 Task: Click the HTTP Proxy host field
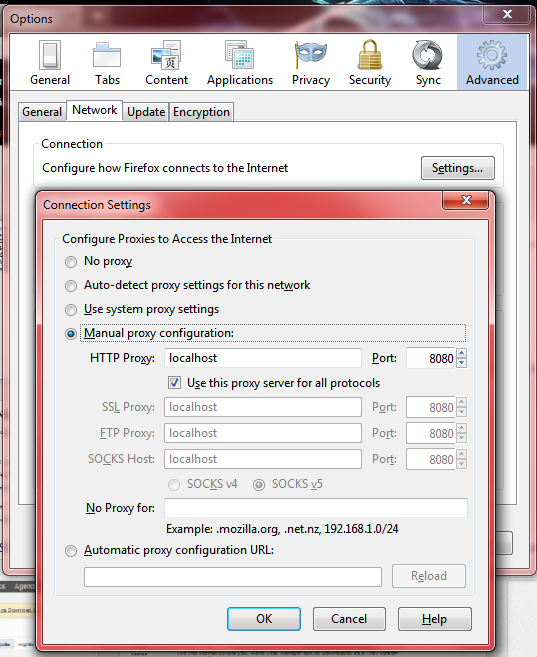point(263,358)
